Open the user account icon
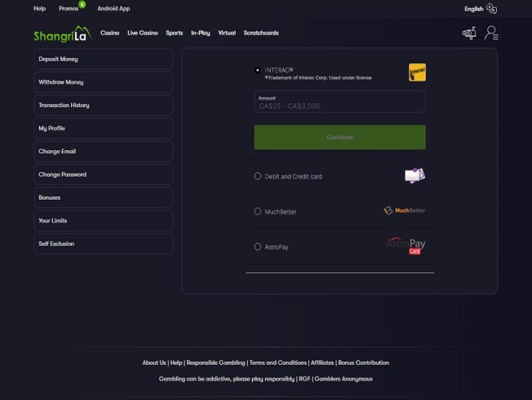 point(491,33)
